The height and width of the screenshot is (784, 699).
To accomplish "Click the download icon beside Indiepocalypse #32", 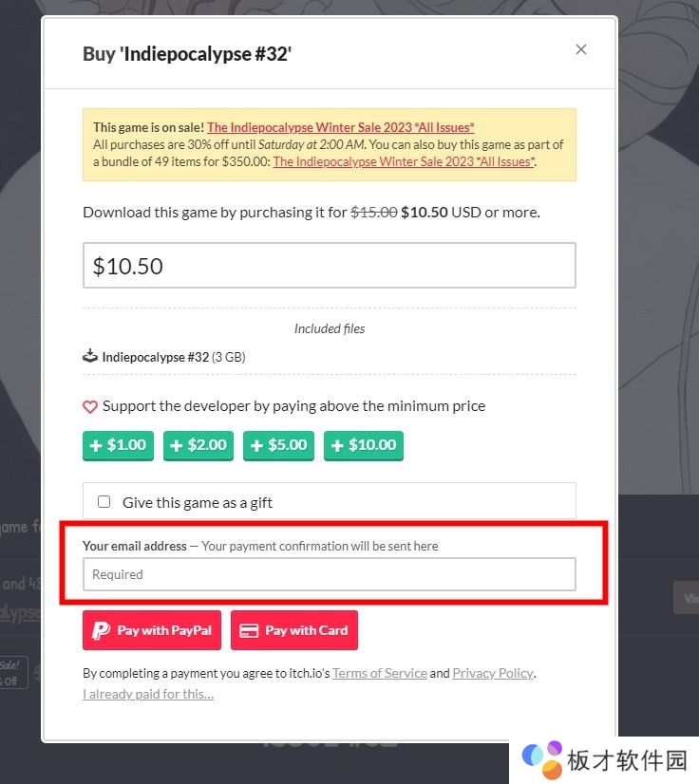I will click(90, 357).
